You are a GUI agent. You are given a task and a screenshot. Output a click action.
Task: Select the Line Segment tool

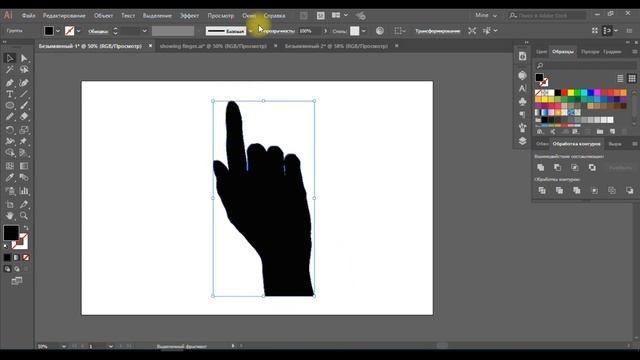[x=24, y=94]
